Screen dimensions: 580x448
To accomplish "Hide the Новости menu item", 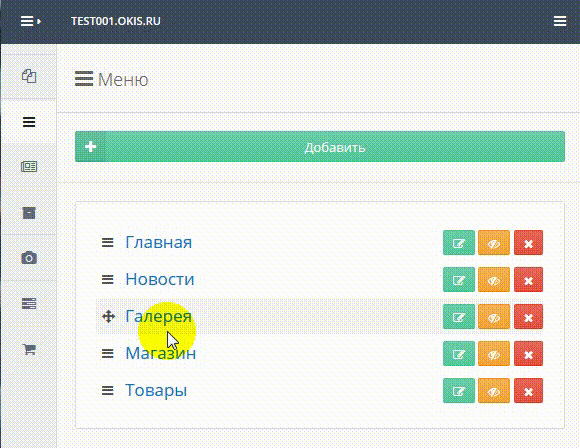I will (494, 279).
